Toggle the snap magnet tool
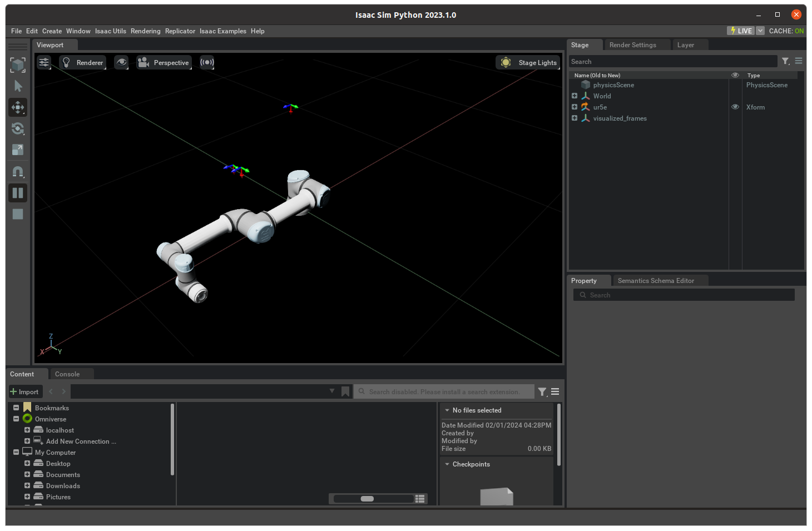 coord(18,172)
